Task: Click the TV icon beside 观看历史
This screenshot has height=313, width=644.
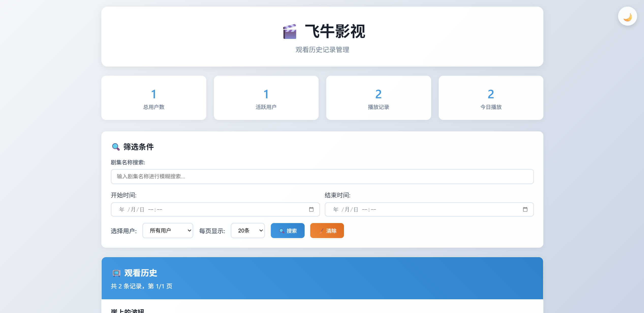Action: (116, 273)
